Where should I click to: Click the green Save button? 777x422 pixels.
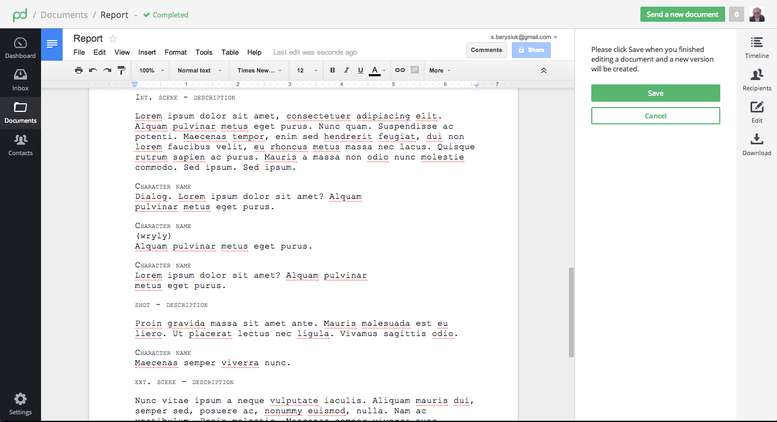pos(655,93)
